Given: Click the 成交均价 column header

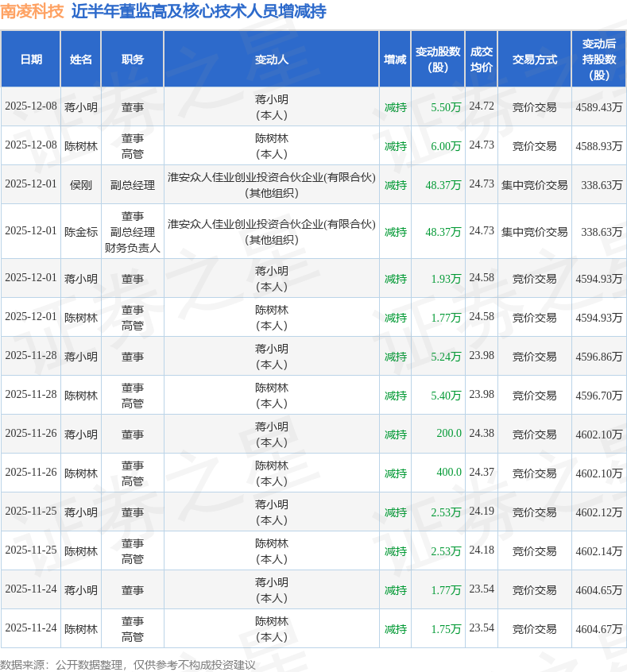Looking at the screenshot, I should (482, 60).
